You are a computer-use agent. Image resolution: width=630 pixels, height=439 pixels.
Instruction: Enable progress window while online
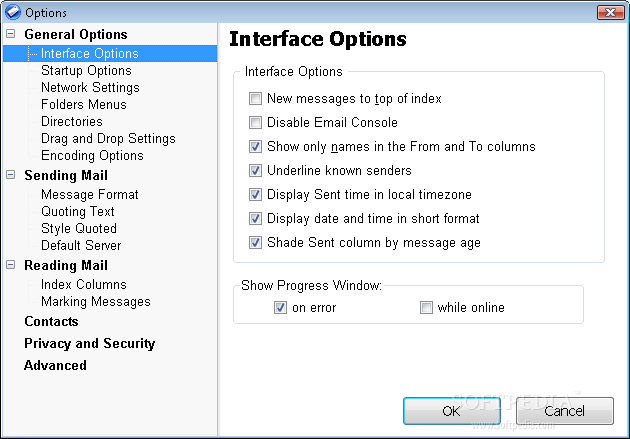[x=426, y=308]
